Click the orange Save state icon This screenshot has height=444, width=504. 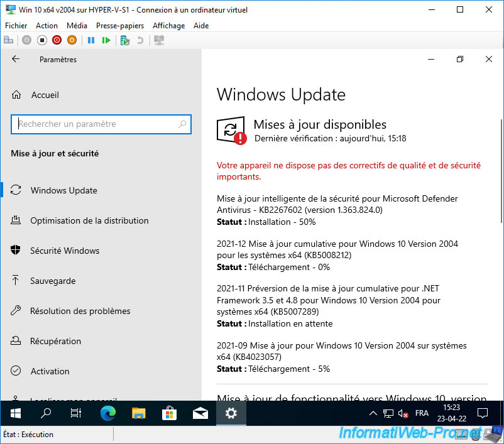pos(72,40)
